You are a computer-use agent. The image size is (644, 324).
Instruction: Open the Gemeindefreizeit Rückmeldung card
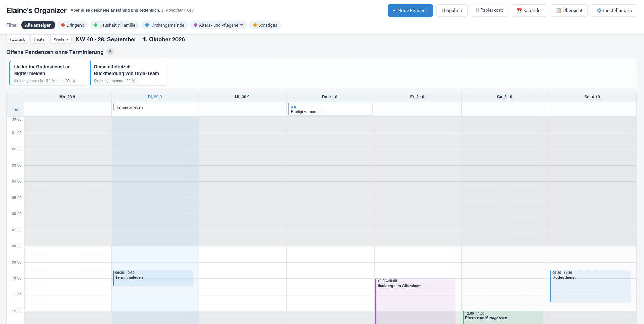[128, 73]
